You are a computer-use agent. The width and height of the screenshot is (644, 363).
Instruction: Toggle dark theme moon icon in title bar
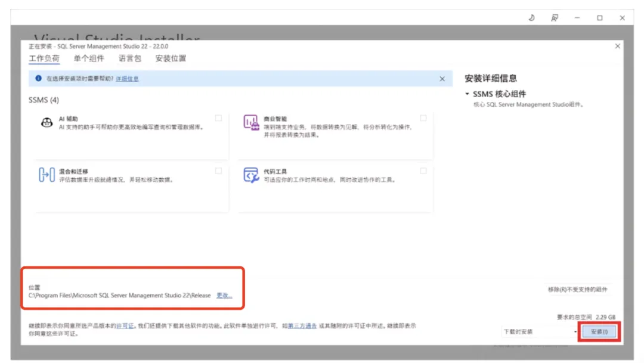pos(531,18)
